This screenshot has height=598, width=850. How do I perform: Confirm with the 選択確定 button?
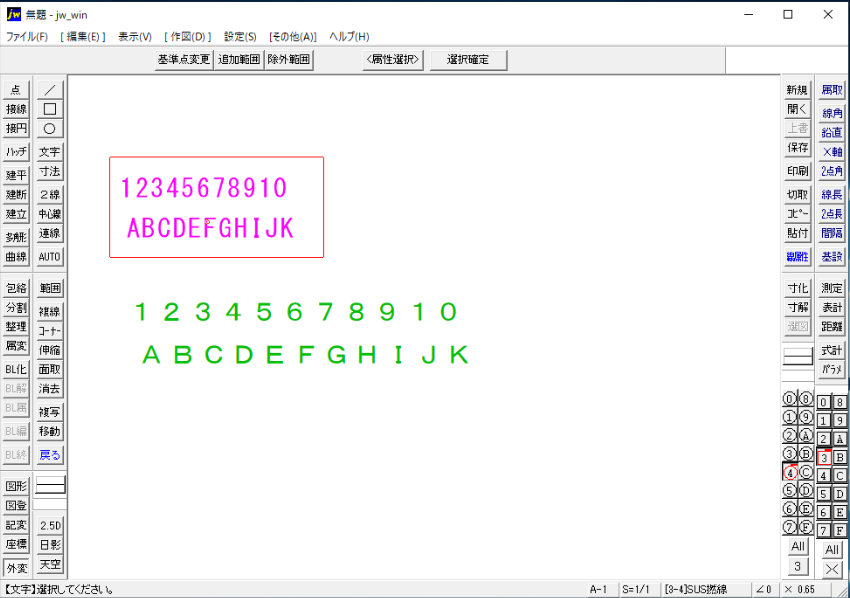pos(468,60)
